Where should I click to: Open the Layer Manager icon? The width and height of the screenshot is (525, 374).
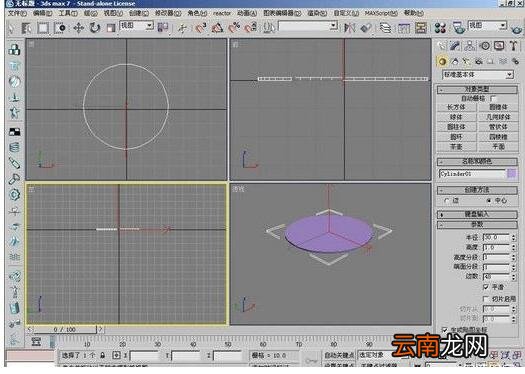385,28
